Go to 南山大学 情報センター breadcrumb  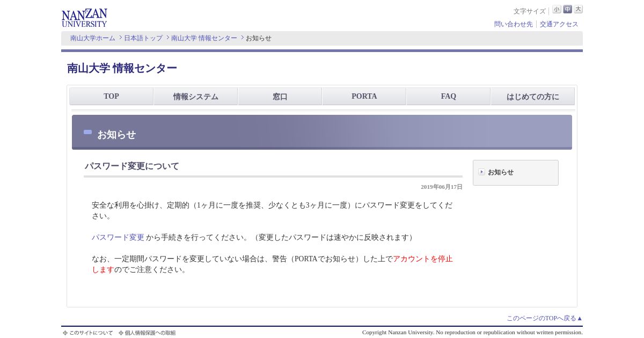204,38
